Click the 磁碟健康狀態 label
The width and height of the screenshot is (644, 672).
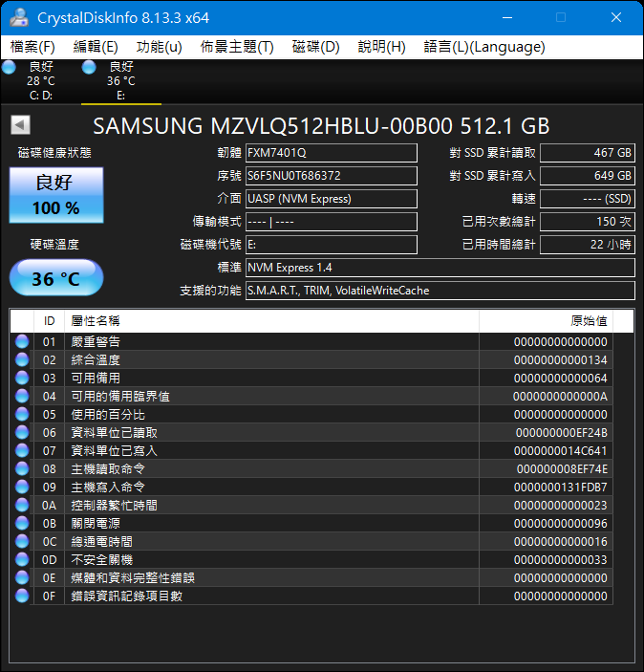[x=54, y=153]
